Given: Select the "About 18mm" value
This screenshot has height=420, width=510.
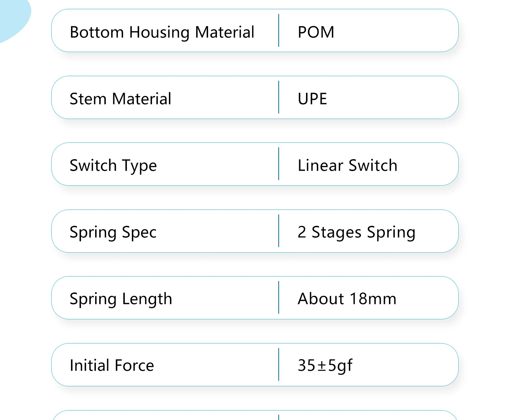Looking at the screenshot, I should [x=347, y=299].
